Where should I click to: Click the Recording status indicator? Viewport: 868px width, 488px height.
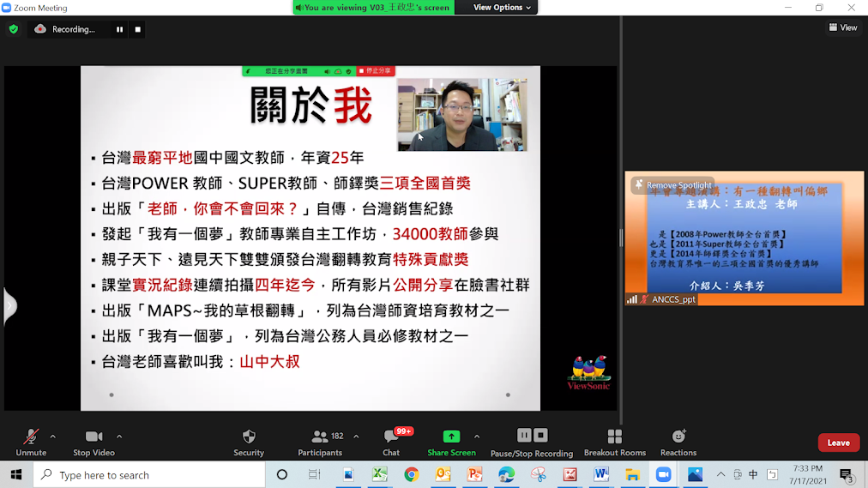[65, 29]
